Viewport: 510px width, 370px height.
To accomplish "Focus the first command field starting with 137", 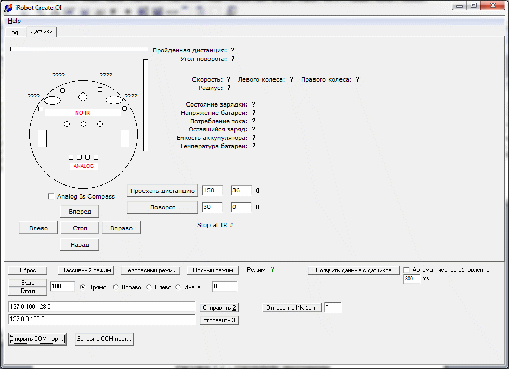I will pyautogui.click(x=101, y=307).
